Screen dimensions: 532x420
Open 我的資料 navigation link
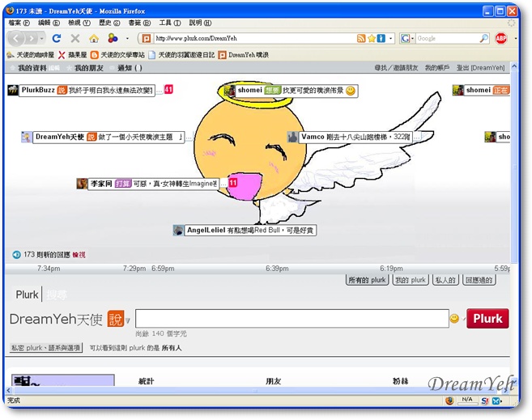32,68
